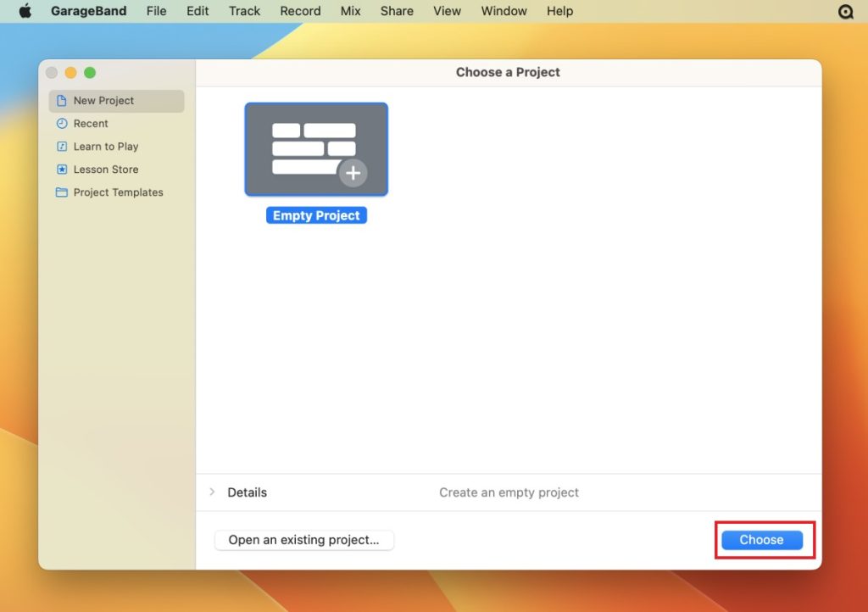
Task: Open the Mix menu
Action: [x=350, y=11]
